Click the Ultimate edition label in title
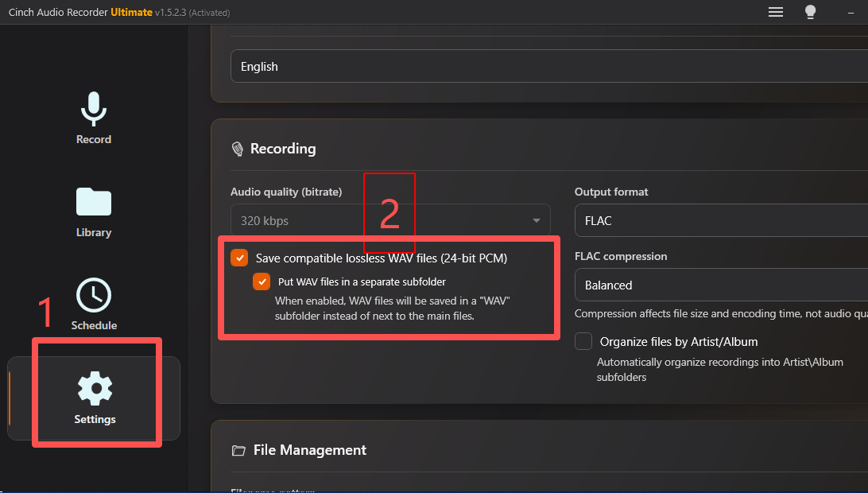Screen dimensions: 868x493 click(131, 12)
